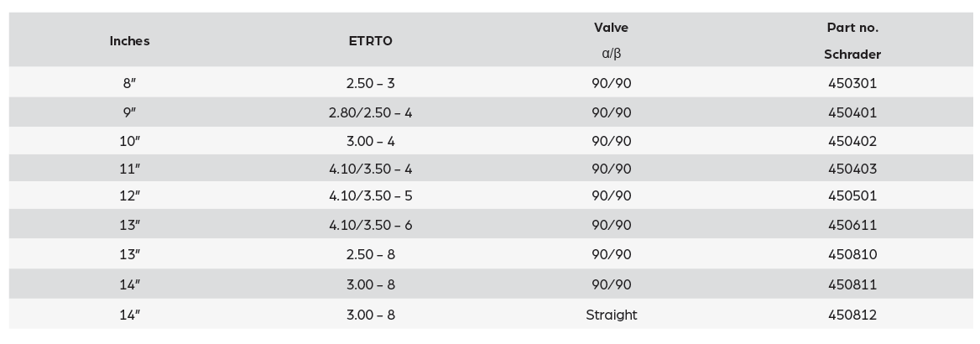Click part number 450611

point(852,225)
